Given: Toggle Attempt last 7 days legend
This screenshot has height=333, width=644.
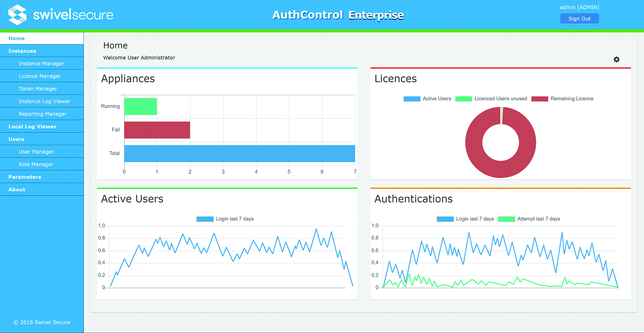Looking at the screenshot, I should pyautogui.click(x=506, y=219).
